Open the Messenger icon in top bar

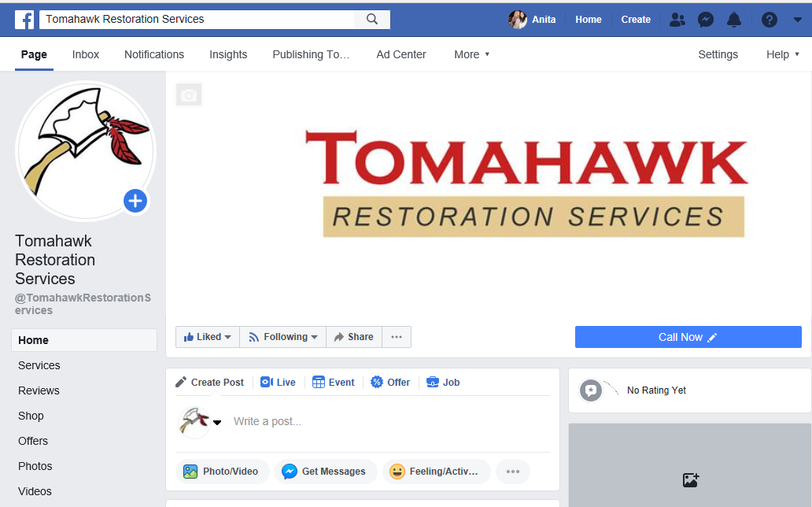tap(705, 20)
